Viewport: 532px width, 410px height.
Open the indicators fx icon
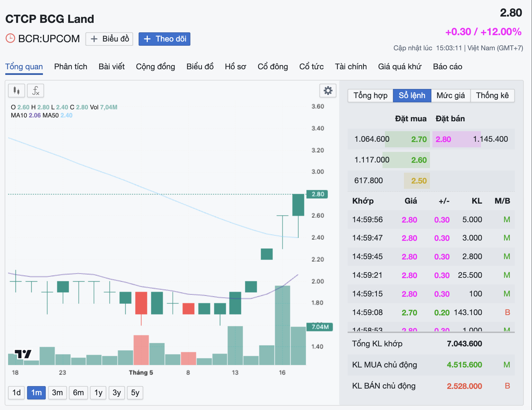pyautogui.click(x=36, y=91)
